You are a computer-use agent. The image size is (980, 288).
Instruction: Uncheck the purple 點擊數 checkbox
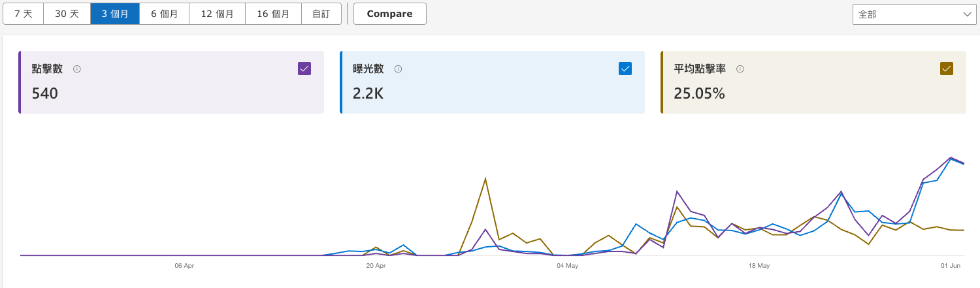pos(304,69)
